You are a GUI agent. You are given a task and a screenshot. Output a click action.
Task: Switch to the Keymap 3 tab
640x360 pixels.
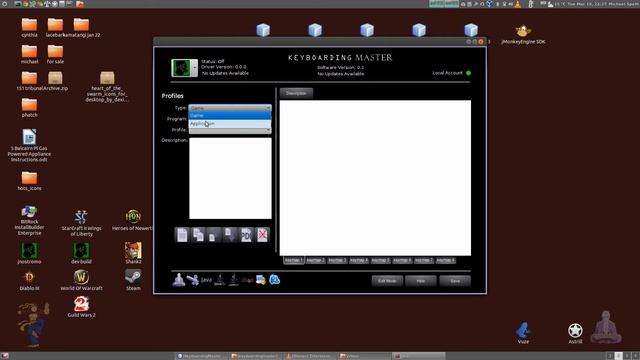337,260
